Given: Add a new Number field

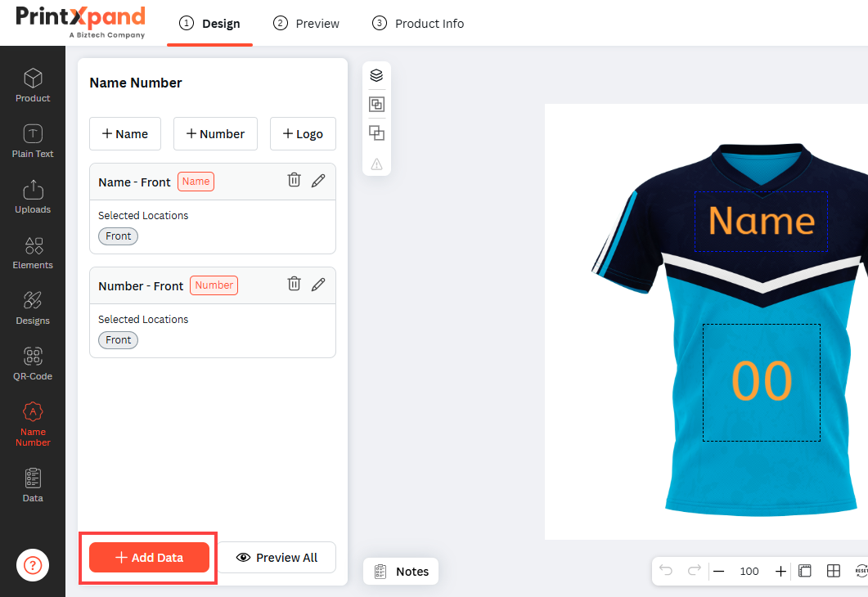Looking at the screenshot, I should coord(215,133).
